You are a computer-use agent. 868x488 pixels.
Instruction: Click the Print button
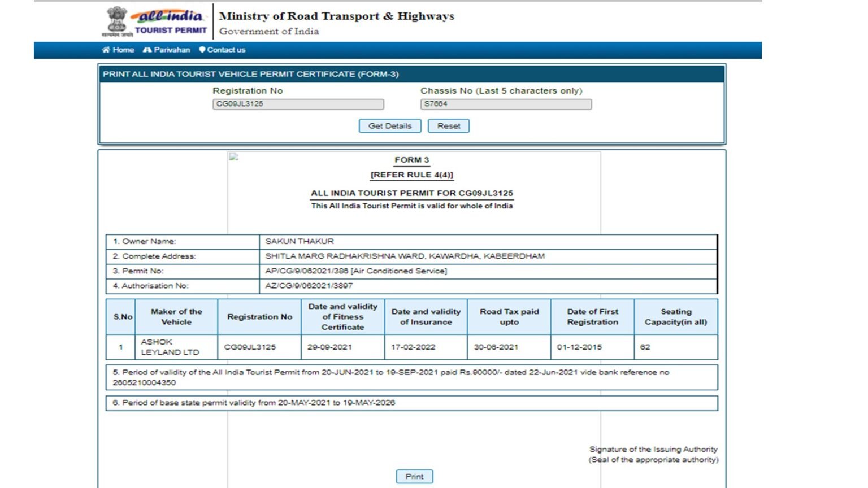[x=414, y=476]
